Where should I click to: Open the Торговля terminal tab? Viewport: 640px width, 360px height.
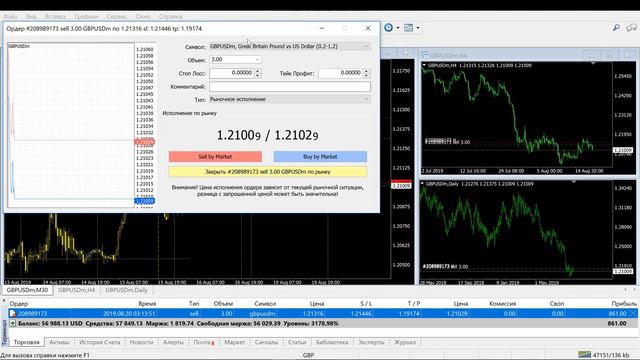pyautogui.click(x=27, y=342)
